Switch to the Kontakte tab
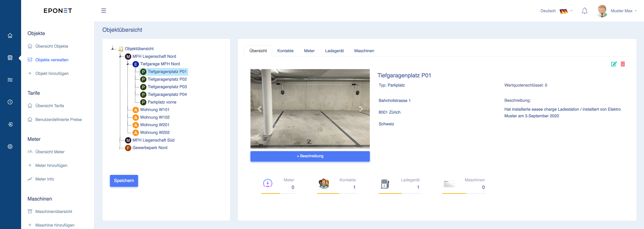The height and width of the screenshot is (229, 644). pos(285,51)
